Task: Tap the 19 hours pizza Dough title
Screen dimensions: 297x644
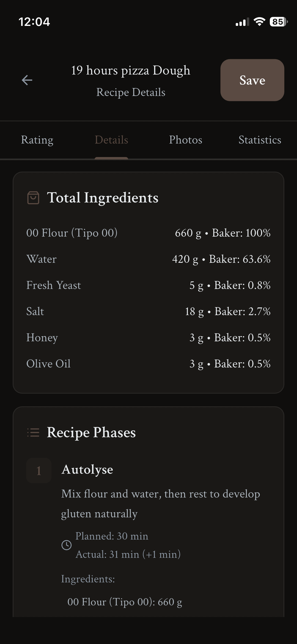Action: pos(131,71)
